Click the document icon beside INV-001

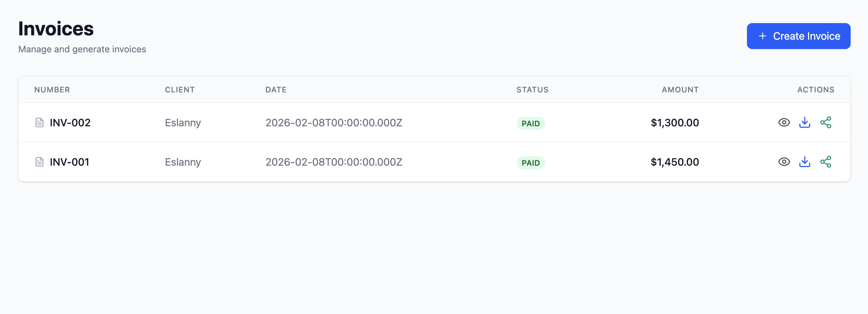(39, 162)
